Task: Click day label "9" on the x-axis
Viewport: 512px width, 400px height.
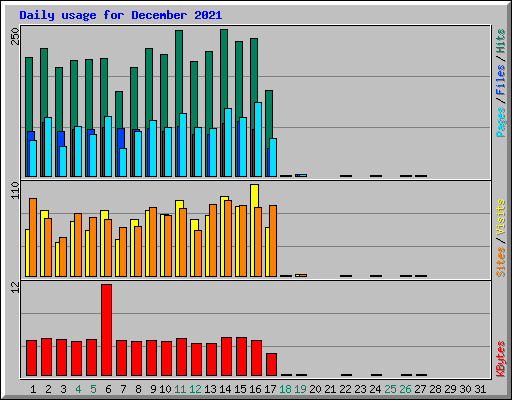Action: pyautogui.click(x=153, y=389)
